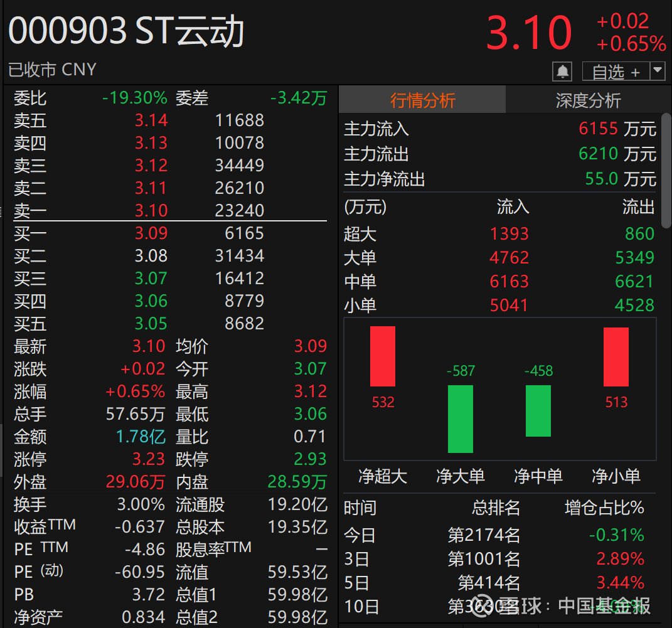Click the 3日 ranking 第1001名
The image size is (672, 628).
[484, 559]
